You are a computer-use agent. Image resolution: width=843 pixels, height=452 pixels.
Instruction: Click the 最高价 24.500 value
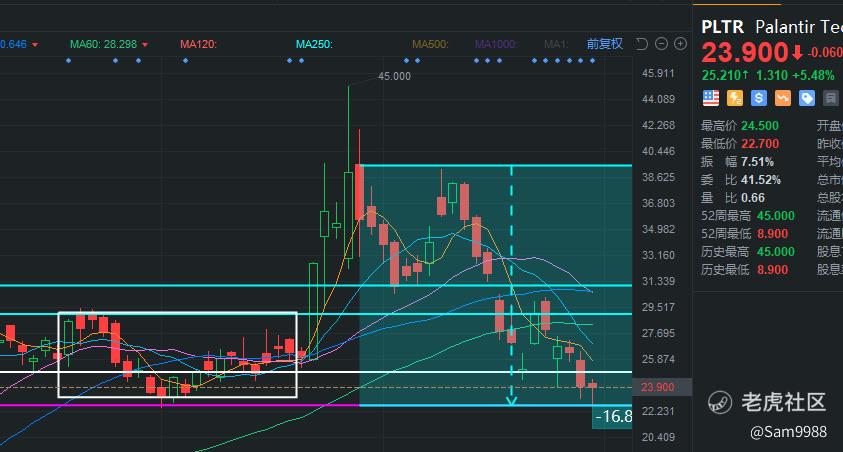760,126
